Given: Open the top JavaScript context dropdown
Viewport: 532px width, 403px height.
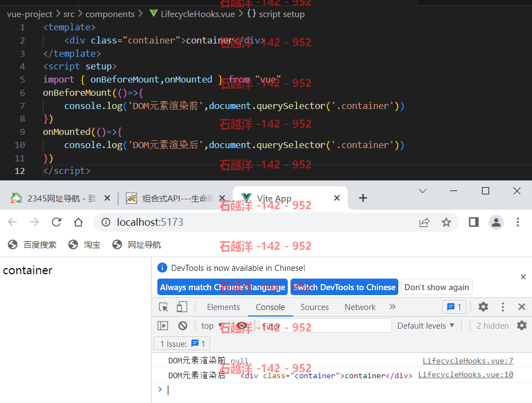Looking at the screenshot, I should click(212, 326).
